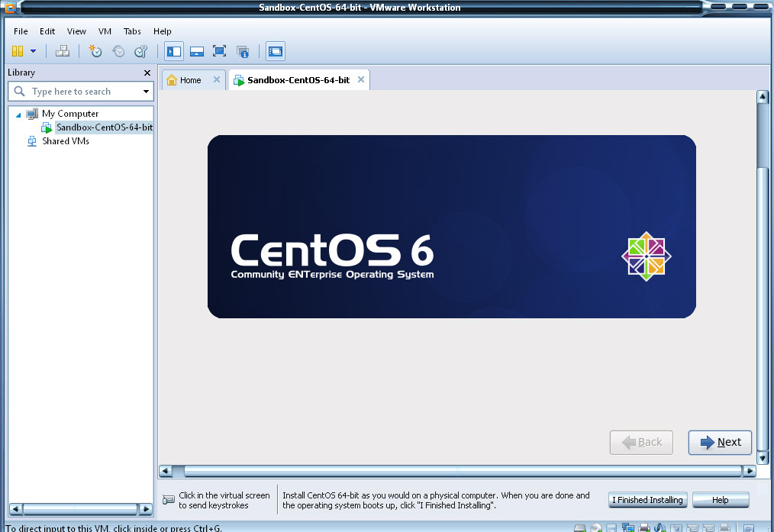The image size is (774, 532).
Task: Open the View menu
Action: coord(76,31)
